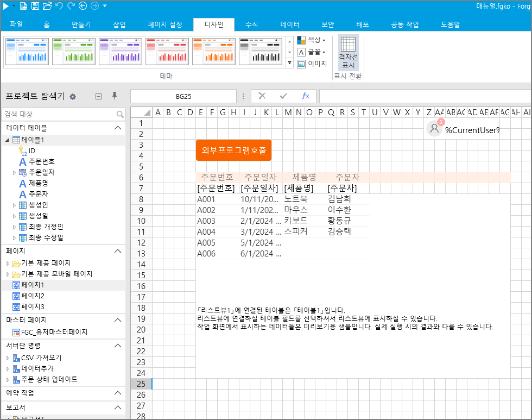Click the Run (play) icon in title bar

[x=5, y=6]
